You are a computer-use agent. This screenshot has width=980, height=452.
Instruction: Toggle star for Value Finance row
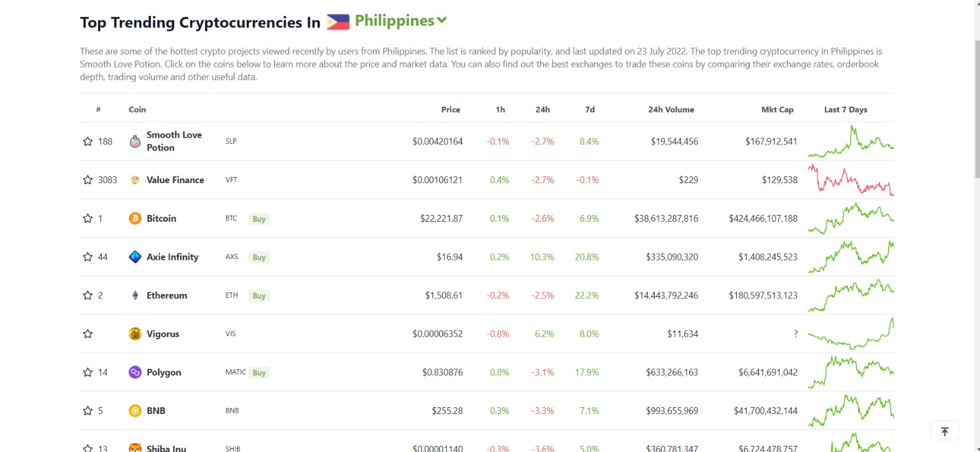pyautogui.click(x=88, y=180)
